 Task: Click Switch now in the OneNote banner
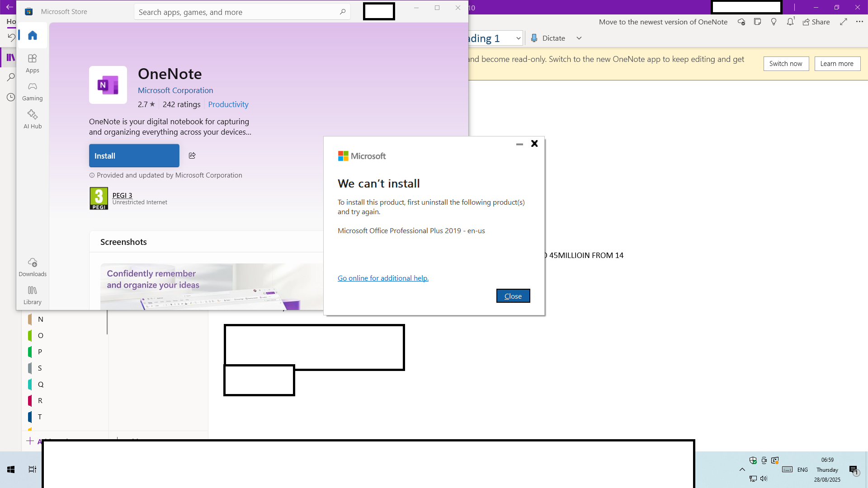point(786,64)
